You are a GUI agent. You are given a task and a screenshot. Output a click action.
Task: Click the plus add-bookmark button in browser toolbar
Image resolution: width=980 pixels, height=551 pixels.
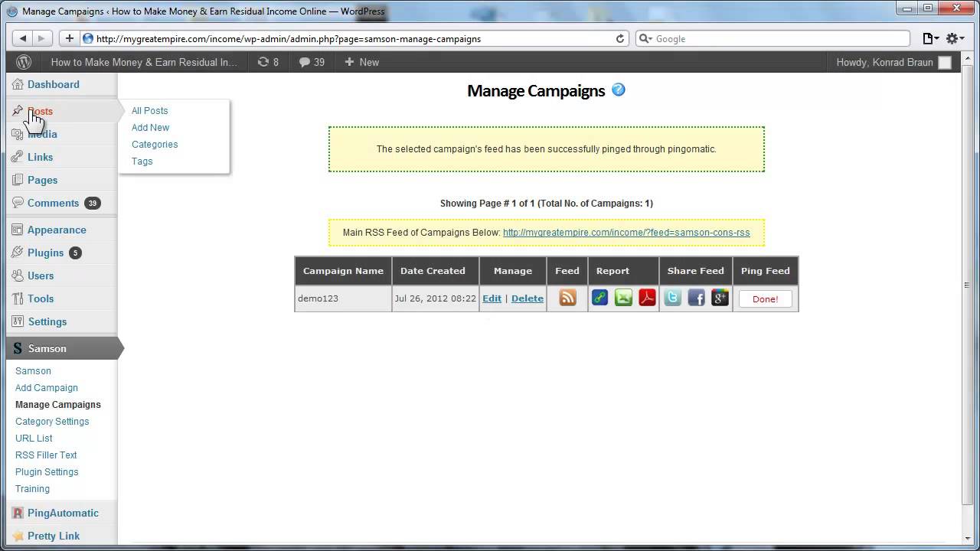(69, 38)
